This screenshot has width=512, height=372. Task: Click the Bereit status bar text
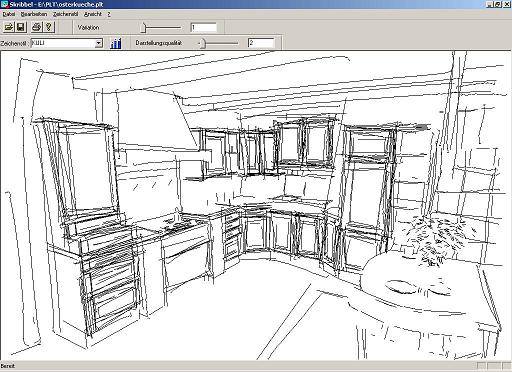click(7, 366)
